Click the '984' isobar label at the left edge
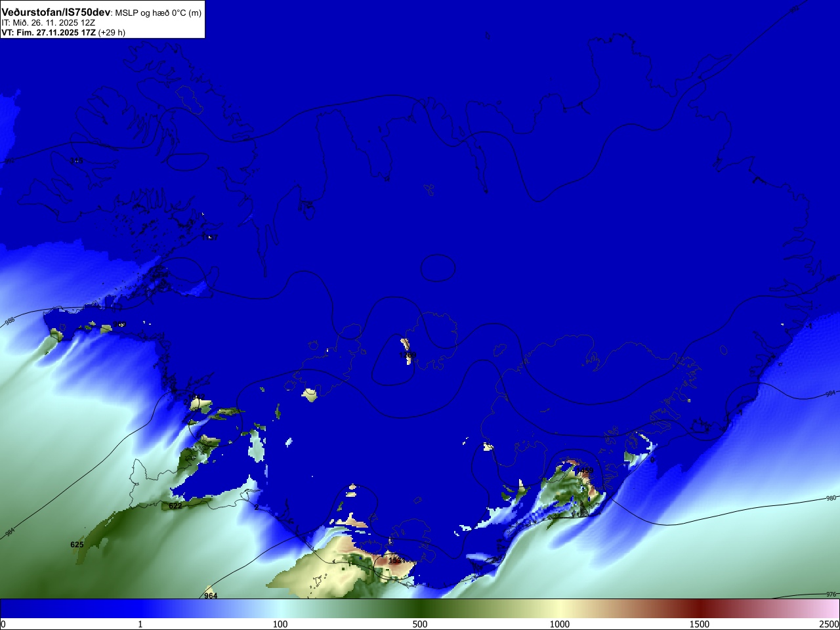This screenshot has height=630, width=840. click(x=9, y=532)
